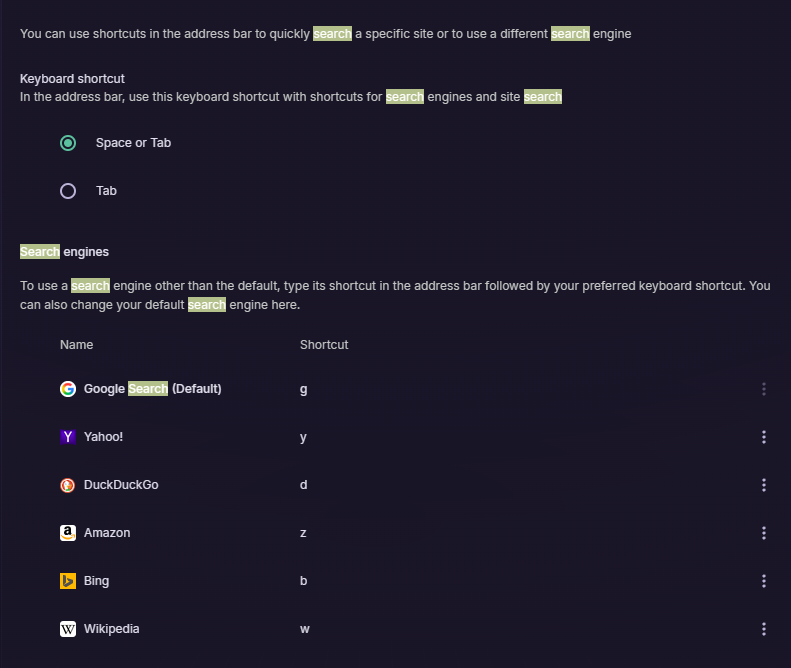Viewport: 791px width, 668px height.
Task: Click the DuckDuckGo engine name
Action: click(121, 485)
